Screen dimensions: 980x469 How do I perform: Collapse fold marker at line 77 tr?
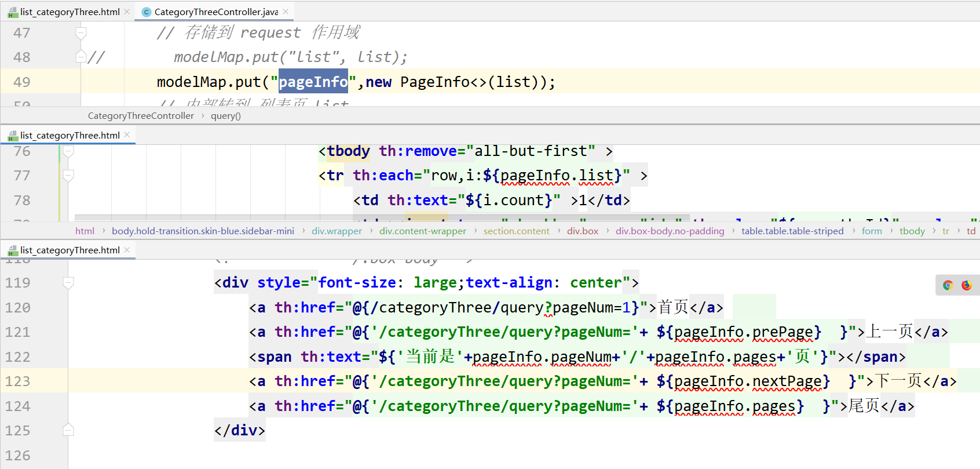(x=68, y=176)
